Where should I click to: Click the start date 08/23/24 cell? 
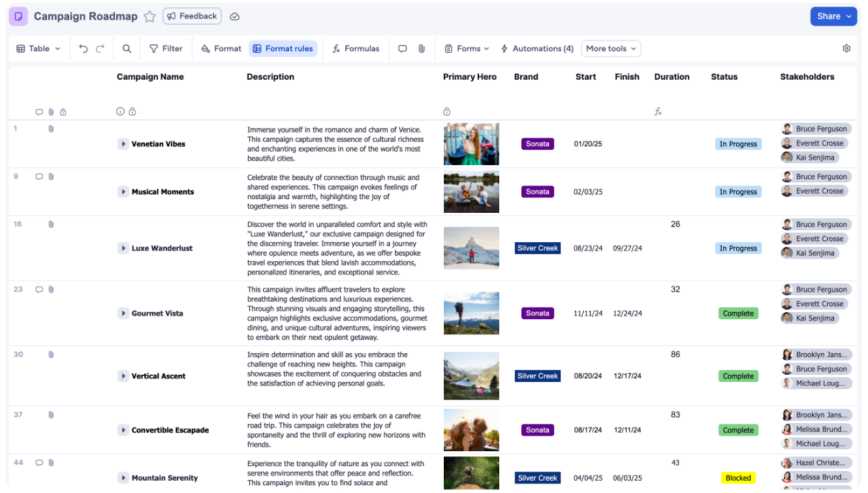(588, 248)
